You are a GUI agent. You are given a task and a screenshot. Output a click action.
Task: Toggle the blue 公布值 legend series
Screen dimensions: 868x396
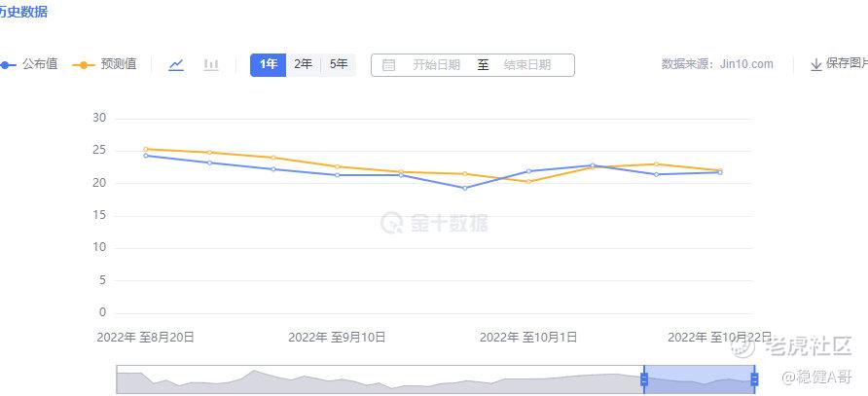tap(29, 64)
